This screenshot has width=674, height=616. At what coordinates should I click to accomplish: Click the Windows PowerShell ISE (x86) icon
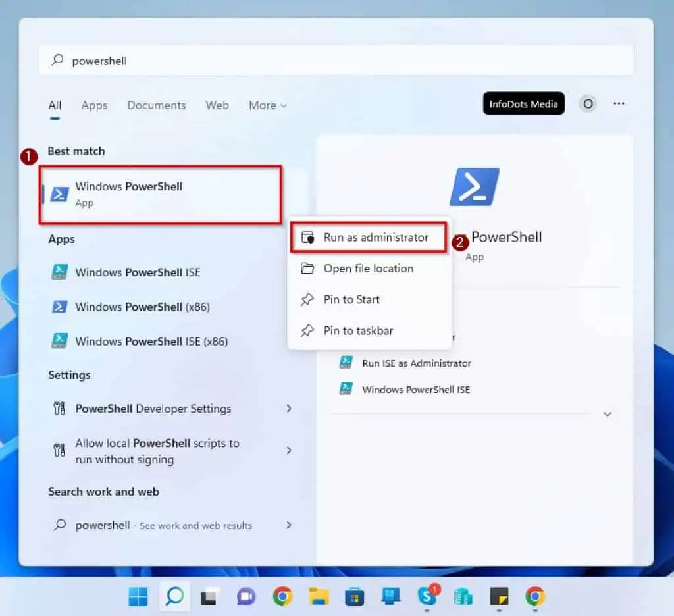coord(59,341)
